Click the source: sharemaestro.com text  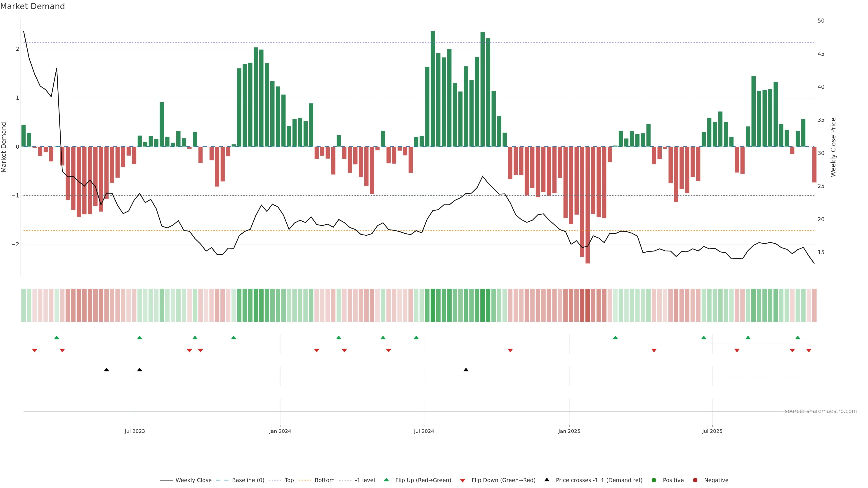click(x=821, y=411)
